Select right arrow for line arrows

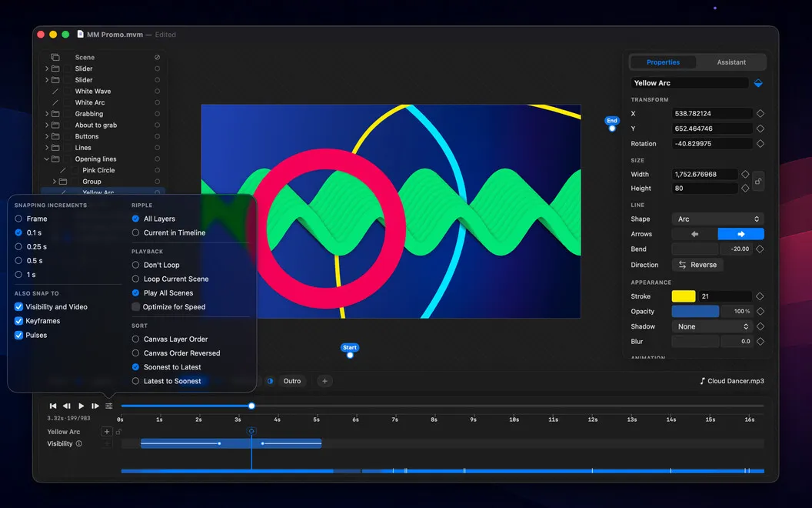pos(740,234)
